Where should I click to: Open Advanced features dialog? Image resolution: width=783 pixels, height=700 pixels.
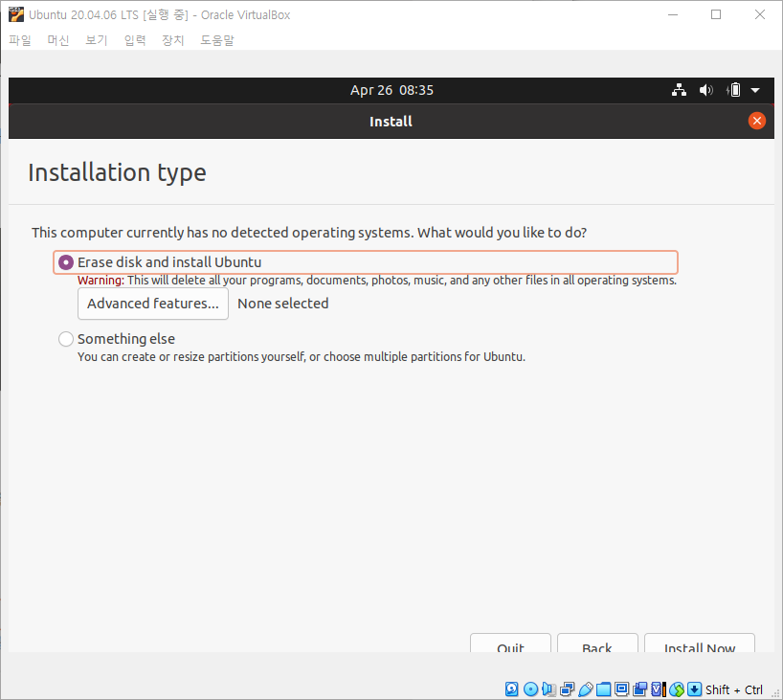point(153,304)
